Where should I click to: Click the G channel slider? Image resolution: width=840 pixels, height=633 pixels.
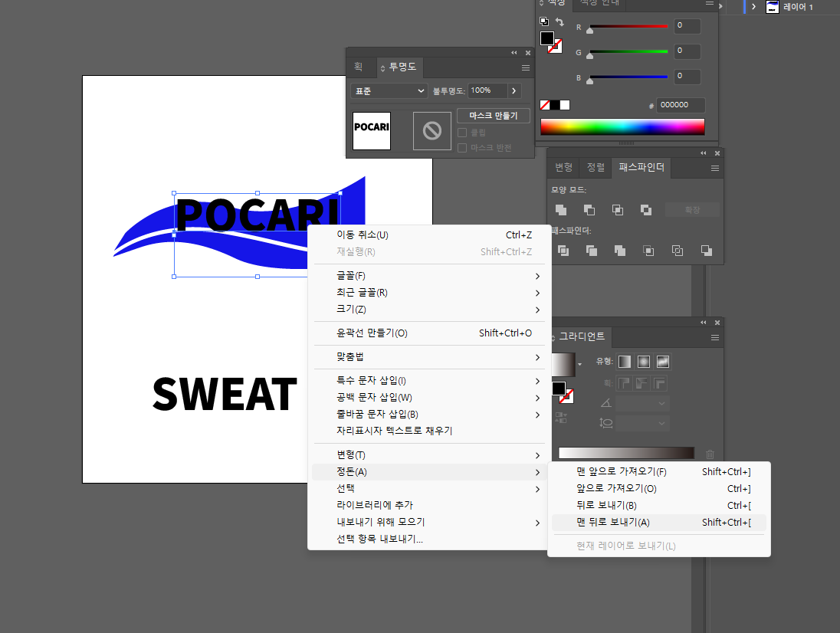(628, 52)
